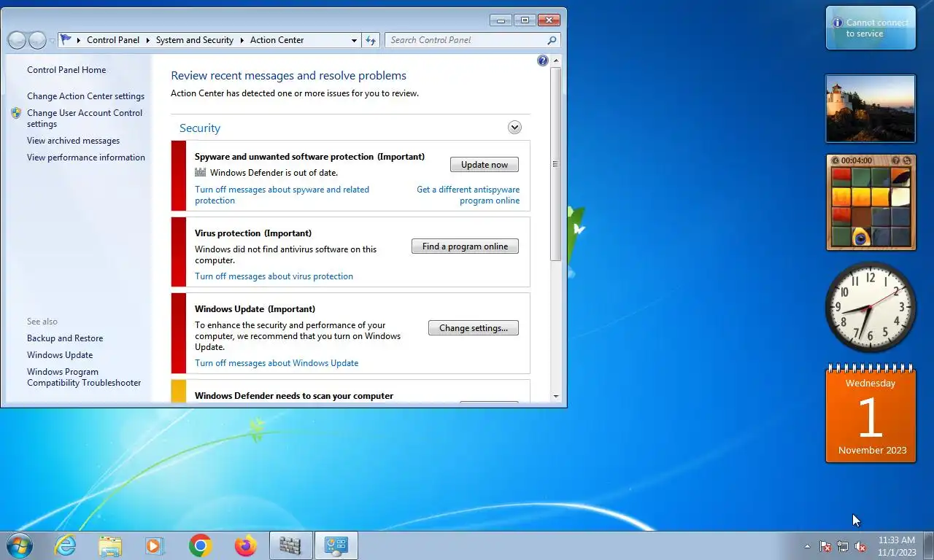Click the Forward navigation arrow
The width and height of the screenshot is (934, 560).
pos(37,40)
